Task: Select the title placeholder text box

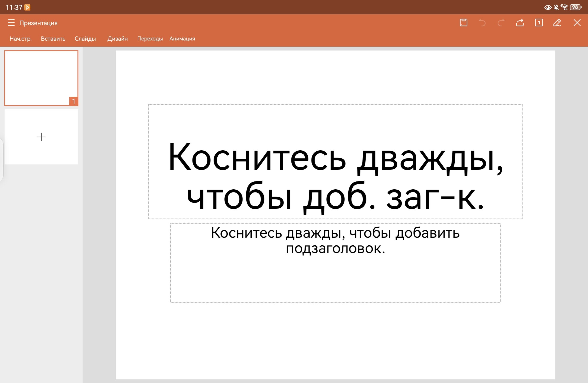Action: (x=335, y=162)
